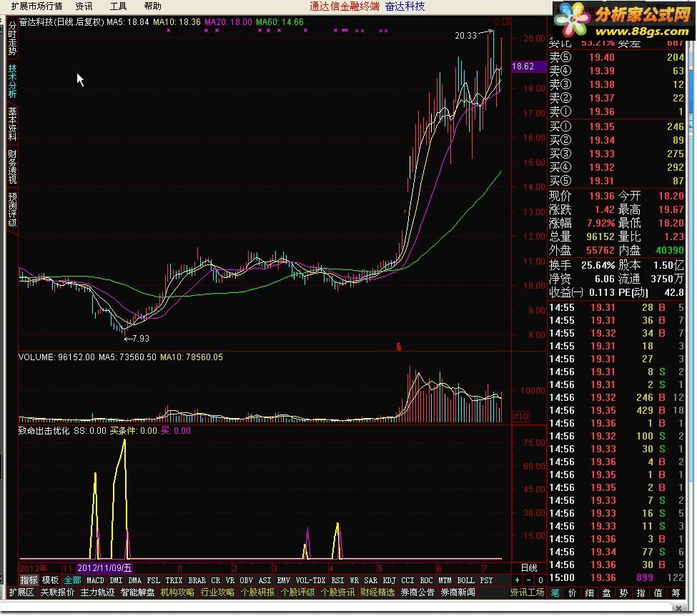Open the 帮助 menu
This screenshot has width=697, height=616.
[x=152, y=6]
